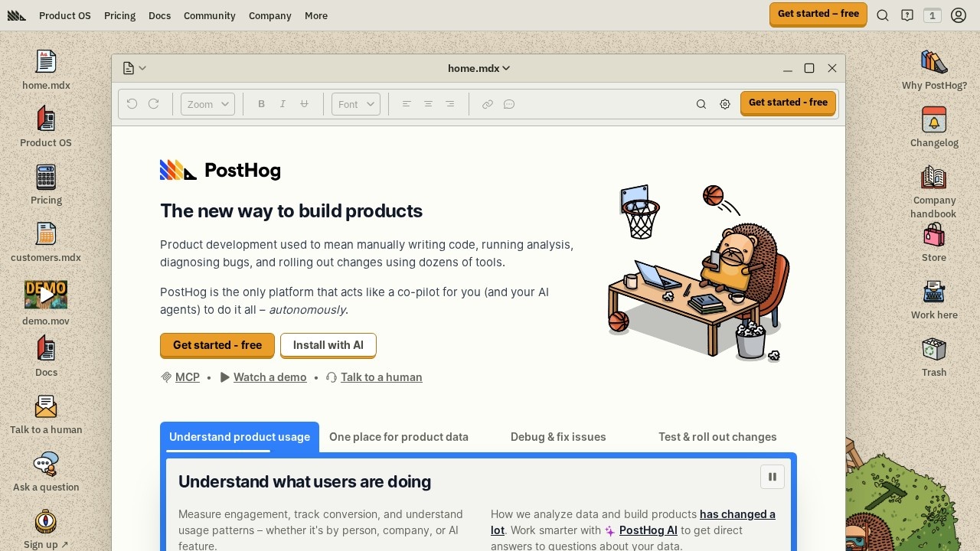Image resolution: width=980 pixels, height=551 pixels.
Task: Click the comment bubble toolbar icon
Action: 509,104
